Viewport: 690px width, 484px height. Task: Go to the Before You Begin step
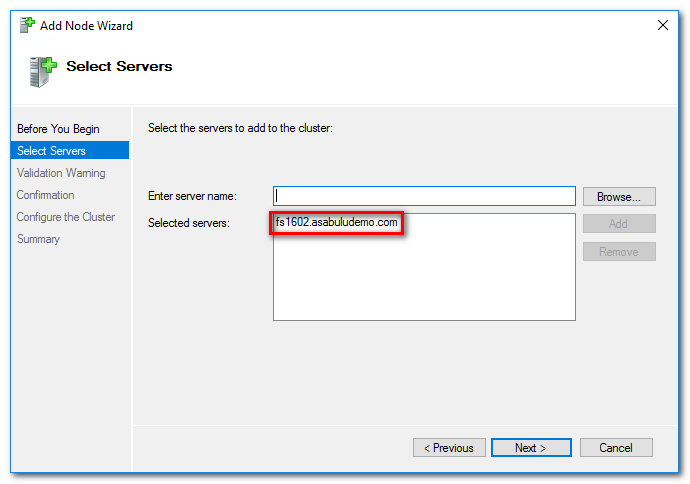point(58,129)
